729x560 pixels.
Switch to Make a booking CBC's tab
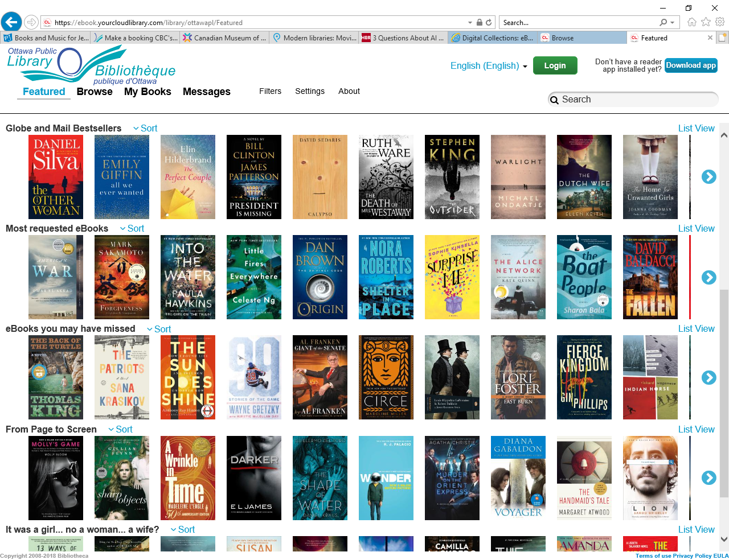coord(136,38)
